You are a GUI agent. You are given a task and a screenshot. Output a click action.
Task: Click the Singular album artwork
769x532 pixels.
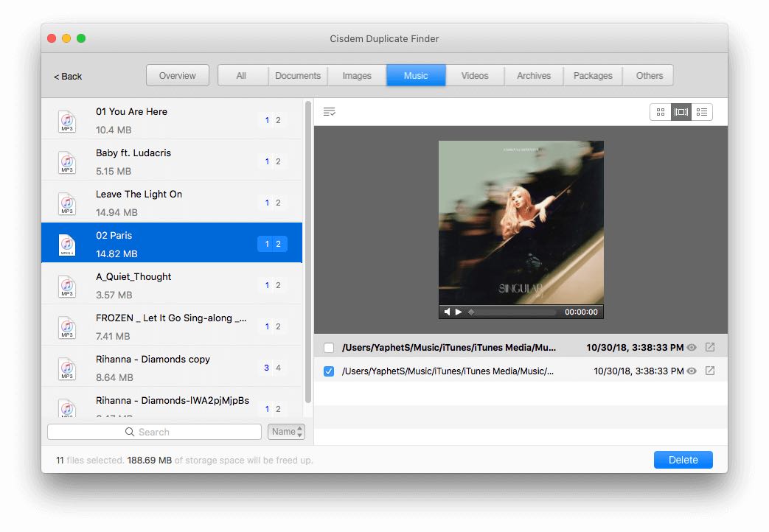pos(521,223)
